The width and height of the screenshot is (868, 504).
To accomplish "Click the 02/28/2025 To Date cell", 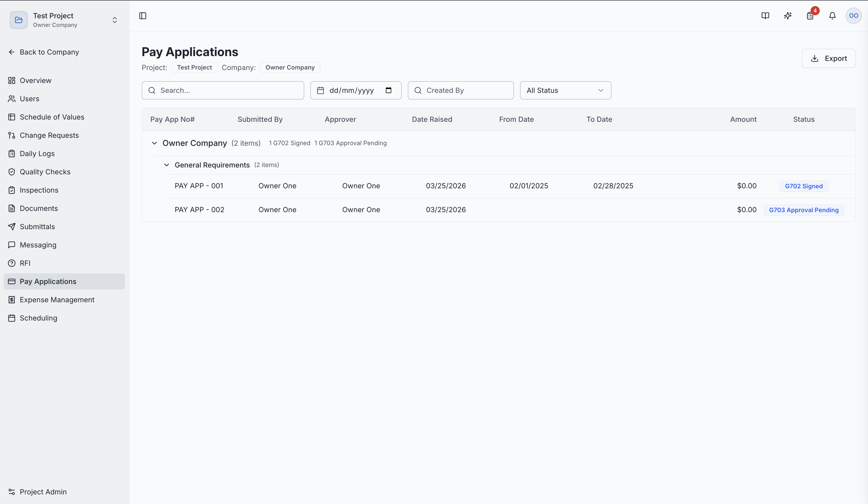I will (x=613, y=186).
